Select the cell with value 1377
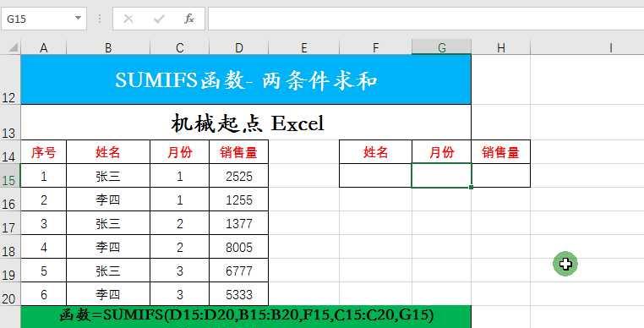Image resolution: width=644 pixels, height=328 pixels. click(x=238, y=223)
